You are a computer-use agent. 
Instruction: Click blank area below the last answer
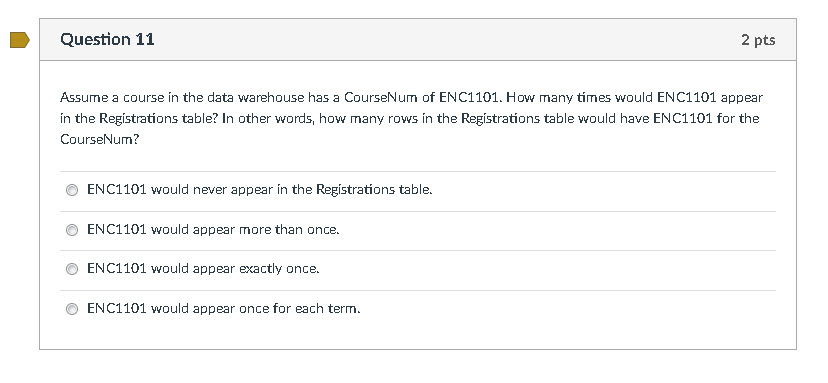click(418, 338)
